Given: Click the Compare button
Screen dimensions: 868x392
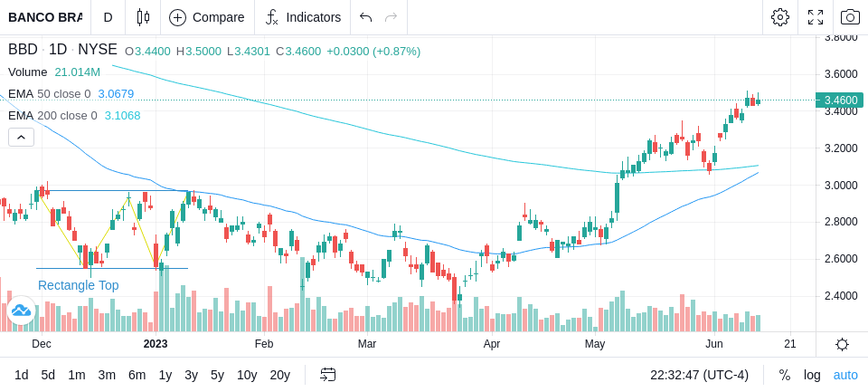Looking at the screenshot, I should coord(206,17).
